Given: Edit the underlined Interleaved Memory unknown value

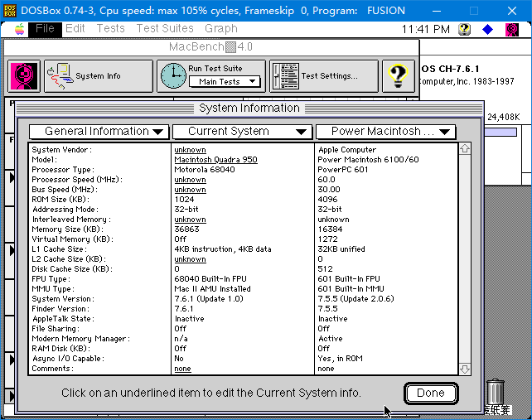Looking at the screenshot, I should click(190, 220).
